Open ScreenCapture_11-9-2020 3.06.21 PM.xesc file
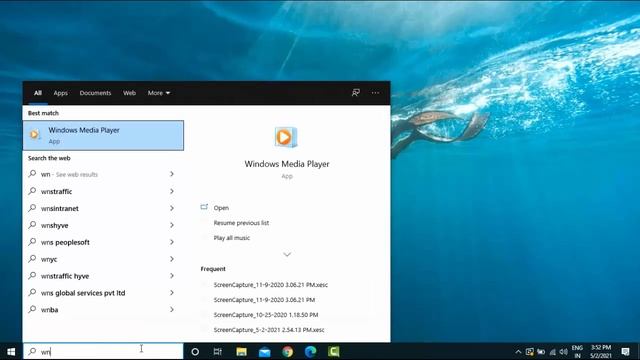 (271, 285)
